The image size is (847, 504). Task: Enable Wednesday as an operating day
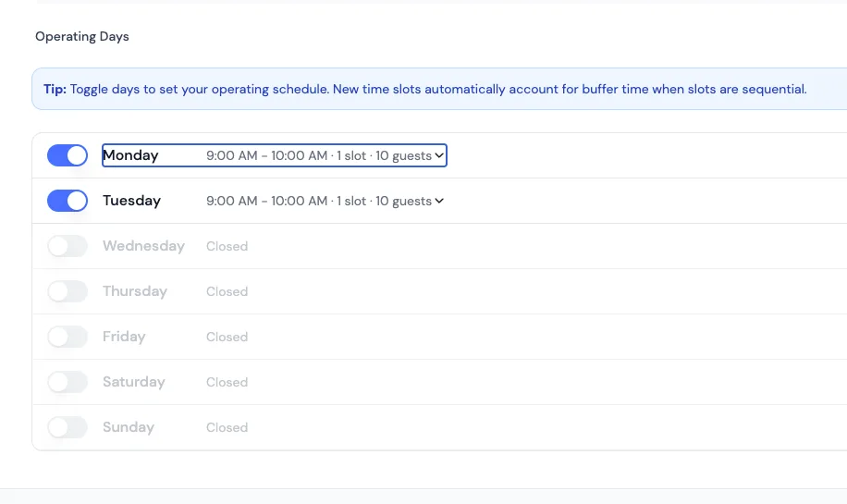(x=67, y=246)
